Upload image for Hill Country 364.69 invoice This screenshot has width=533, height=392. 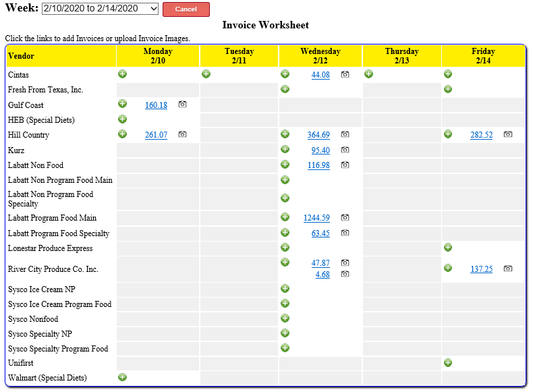pyautogui.click(x=345, y=134)
